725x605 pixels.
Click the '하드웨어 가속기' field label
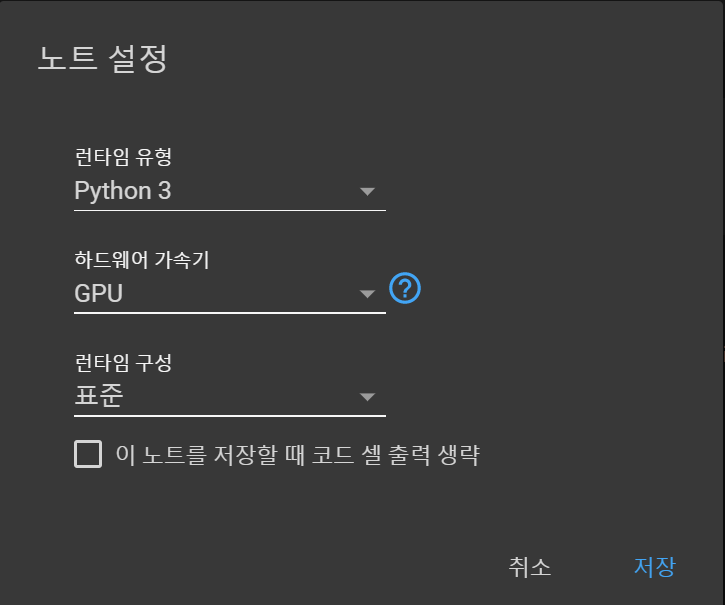click(x=141, y=260)
